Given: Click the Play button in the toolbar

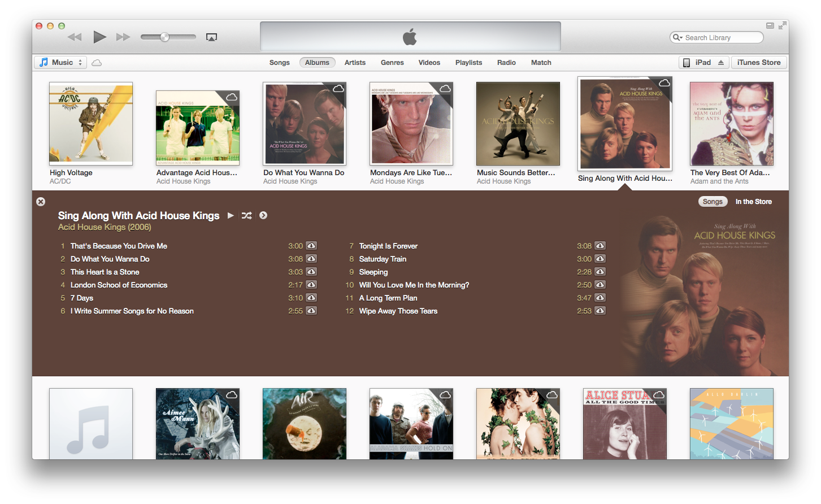Looking at the screenshot, I should pos(100,37).
